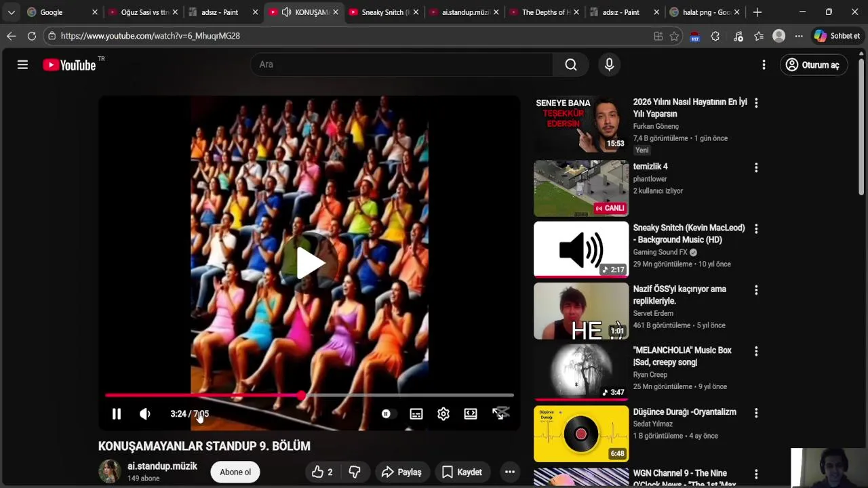Mute the tab via KONUŞAMA tab speaker icon
This screenshot has width=868, height=488.
point(286,12)
